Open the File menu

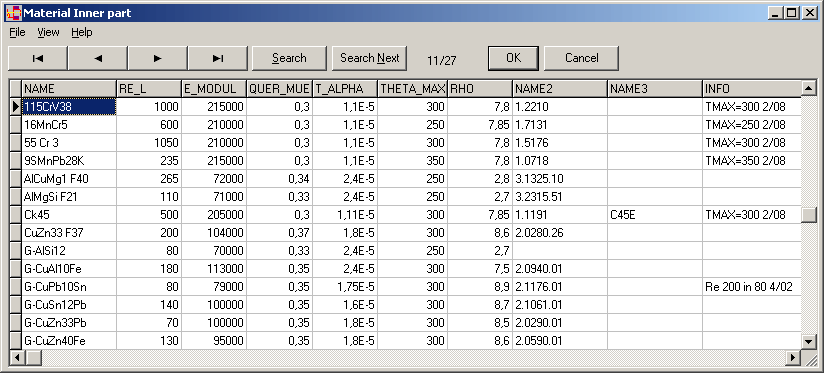[17, 33]
